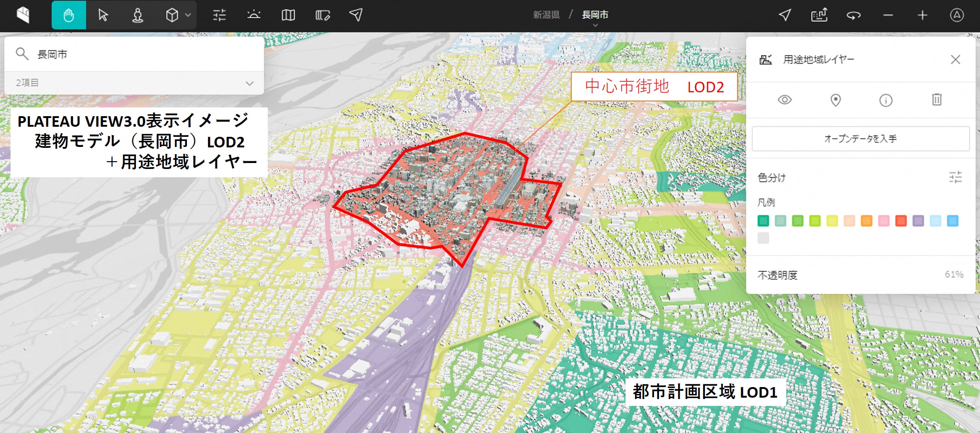Activate the pedestrian view tool
The height and width of the screenshot is (433, 980).
pos(137,15)
